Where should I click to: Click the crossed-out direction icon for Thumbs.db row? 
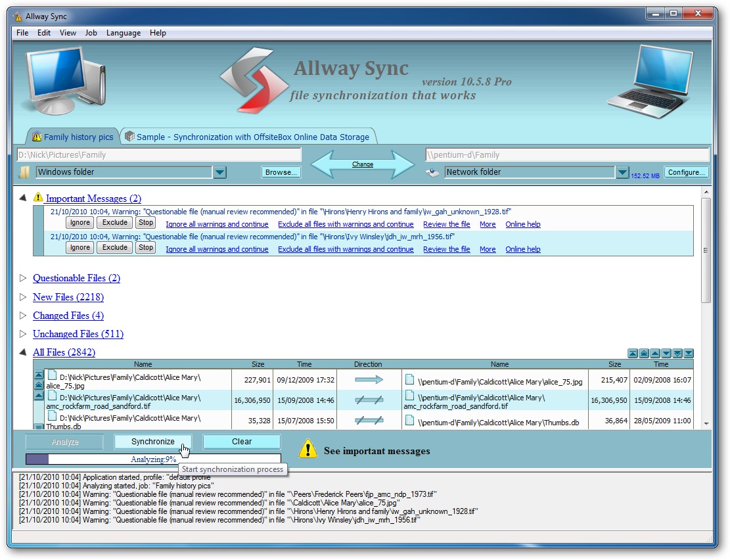(x=368, y=421)
